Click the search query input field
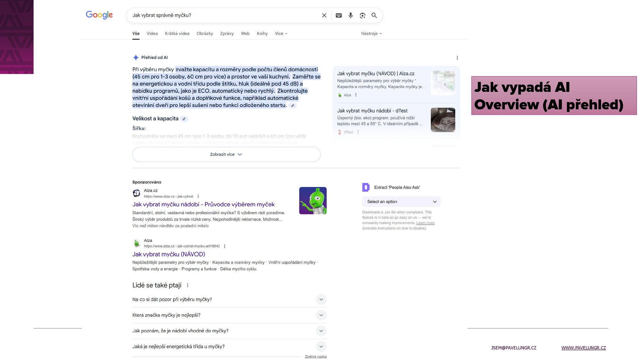Image resolution: width=644 pixels, height=362 pixels. 225,15
